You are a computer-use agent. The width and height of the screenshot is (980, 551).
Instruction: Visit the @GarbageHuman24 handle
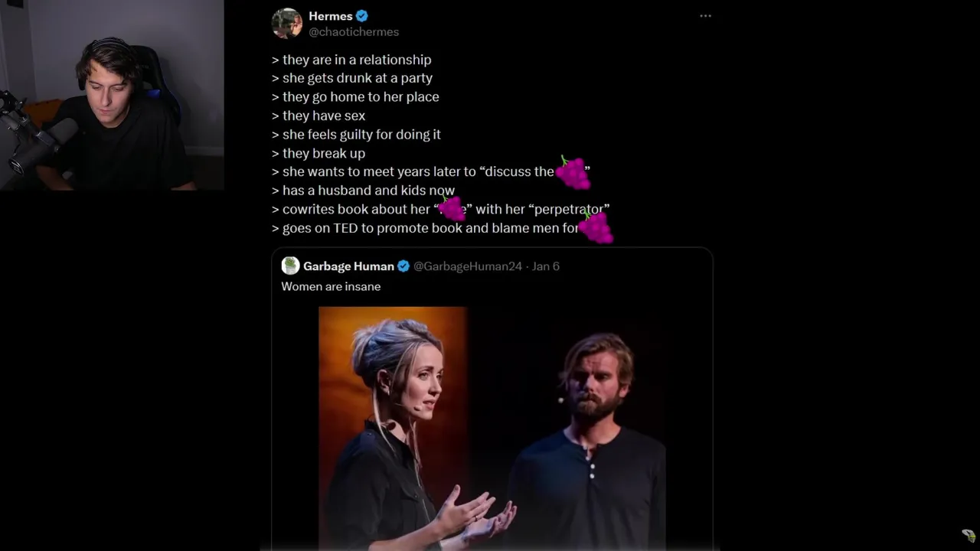click(468, 266)
